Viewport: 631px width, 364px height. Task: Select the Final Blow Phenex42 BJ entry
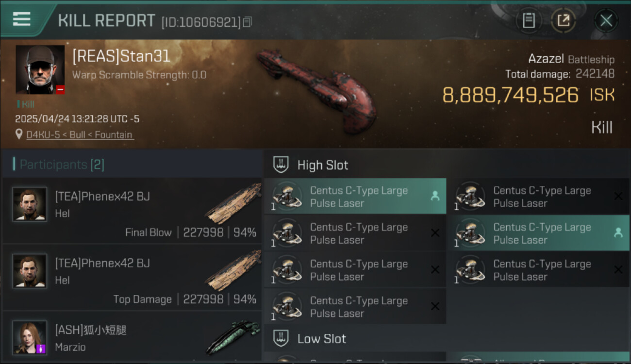(x=132, y=211)
